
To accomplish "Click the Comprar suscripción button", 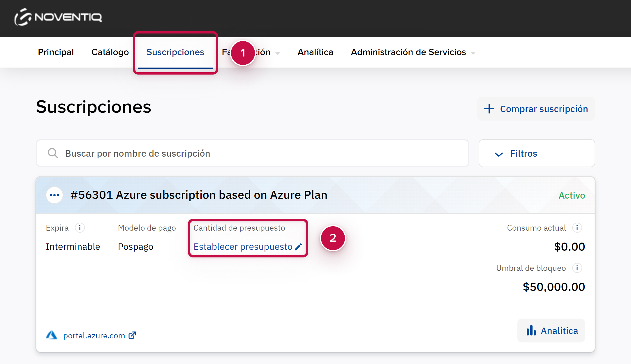I will pos(536,109).
